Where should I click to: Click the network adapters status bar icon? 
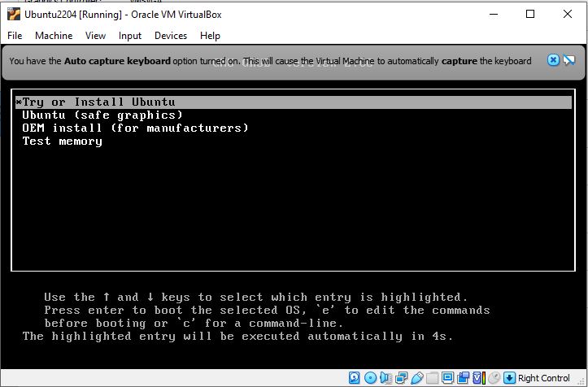[x=401, y=377]
